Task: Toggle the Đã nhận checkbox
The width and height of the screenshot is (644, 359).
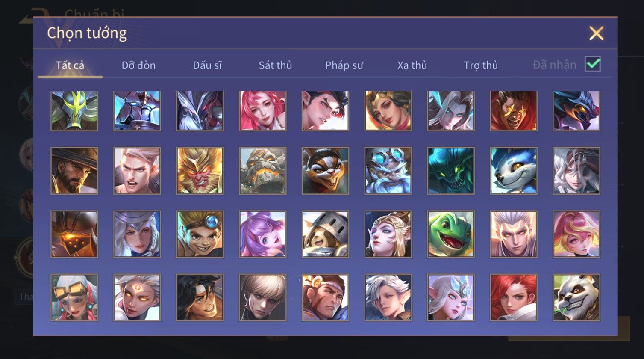Action: coord(593,65)
